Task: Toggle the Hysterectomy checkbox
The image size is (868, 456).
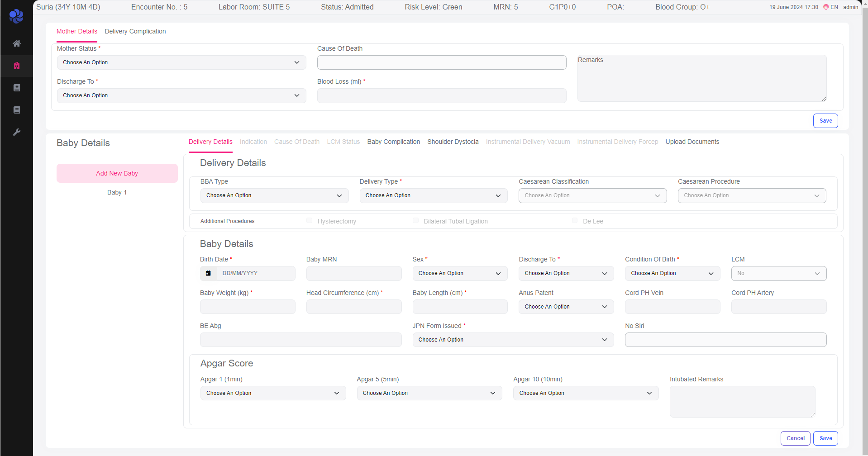Action: click(x=309, y=221)
